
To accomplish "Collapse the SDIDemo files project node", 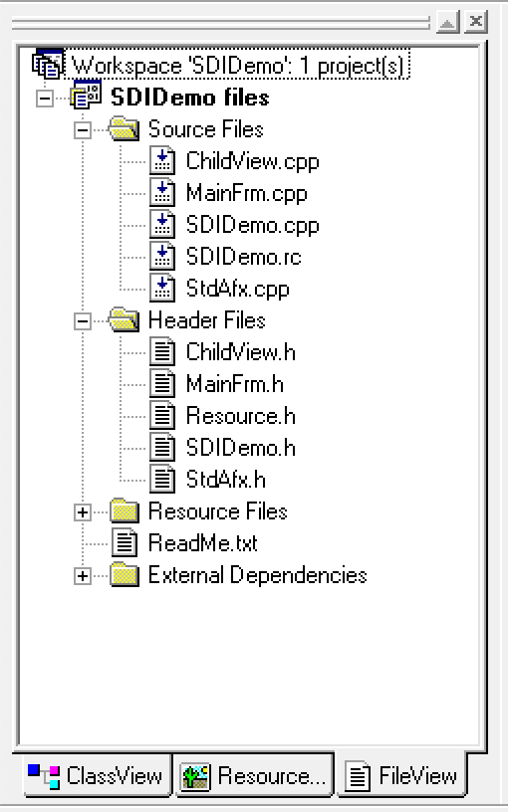I will pos(45,98).
